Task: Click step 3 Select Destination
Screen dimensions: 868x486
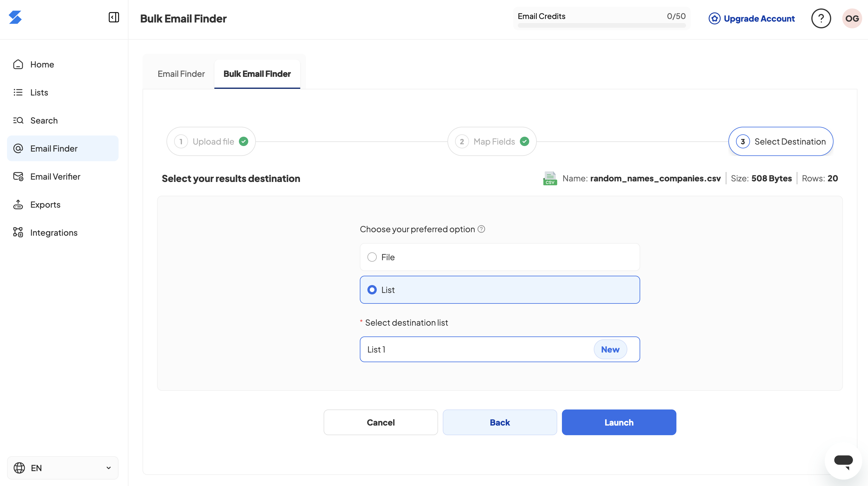Action: pyautogui.click(x=781, y=142)
